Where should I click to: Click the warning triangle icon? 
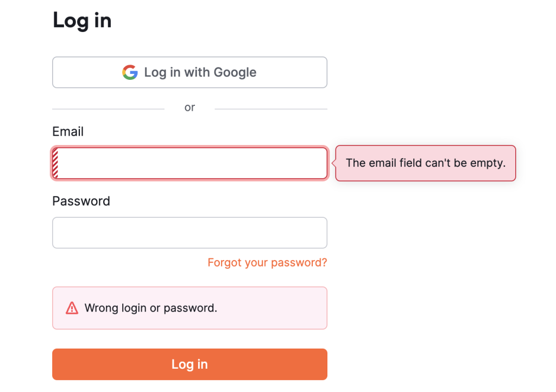72,308
